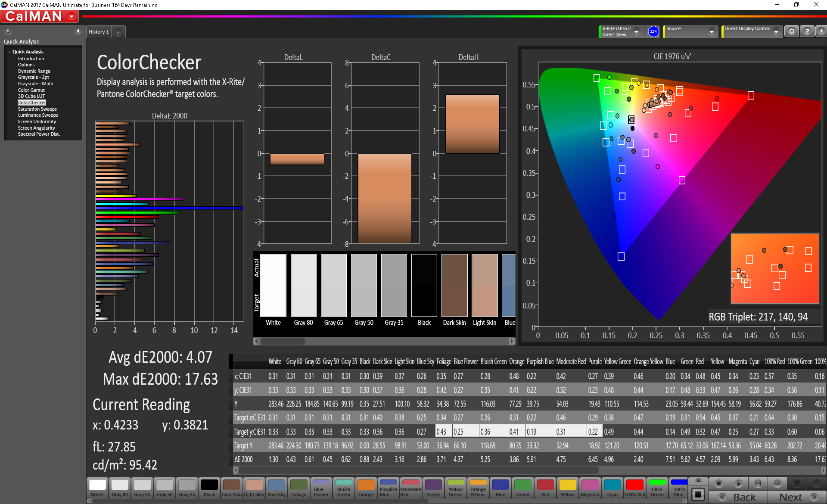Stop the measurement with the stop icon
The height and width of the screenshot is (504, 827).
pos(718,484)
